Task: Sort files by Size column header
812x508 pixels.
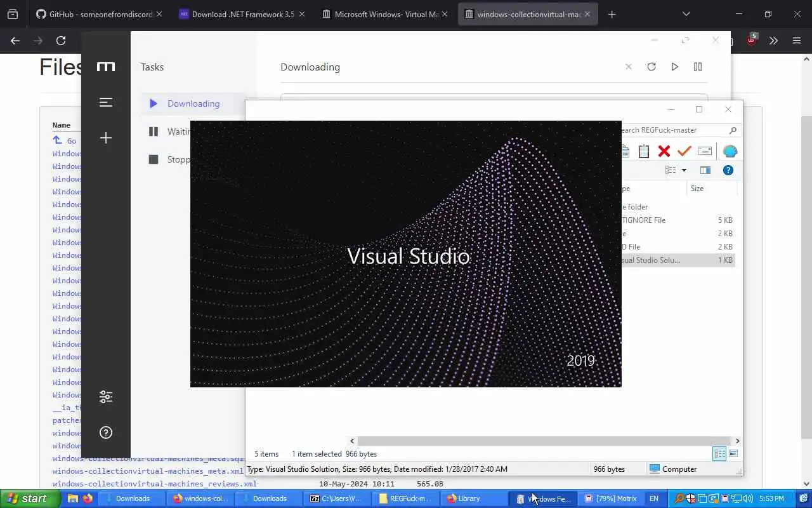Action: point(712,189)
